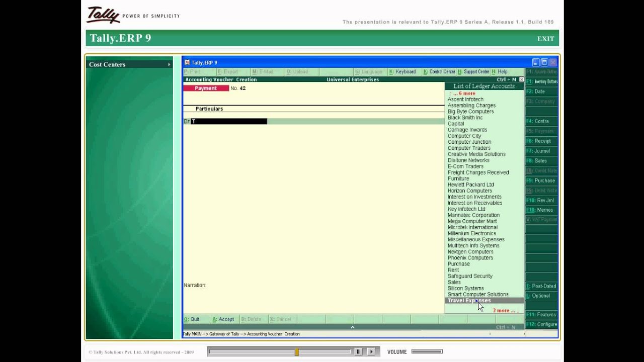Viewport: 644px width, 362px height.
Task: Click the F2: Date button
Action: [541, 92]
